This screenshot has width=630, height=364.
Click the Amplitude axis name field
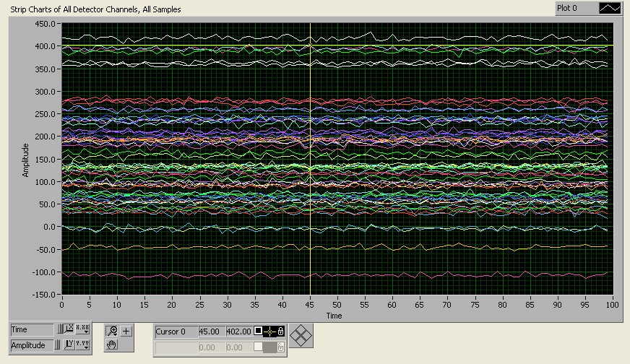click(x=31, y=345)
